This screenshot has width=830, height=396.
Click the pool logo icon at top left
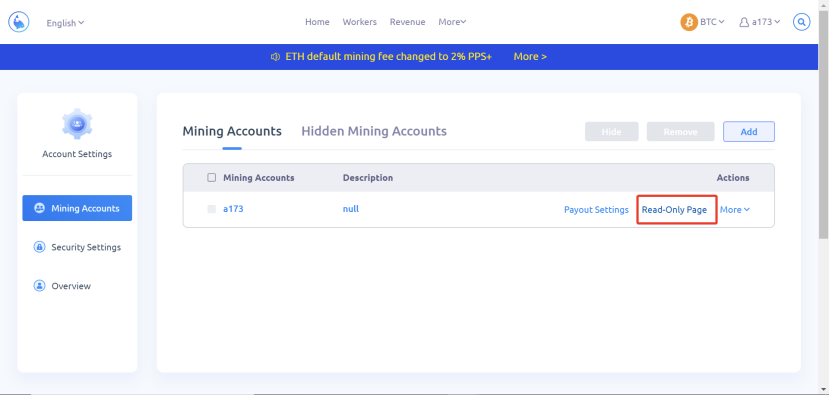(19, 22)
